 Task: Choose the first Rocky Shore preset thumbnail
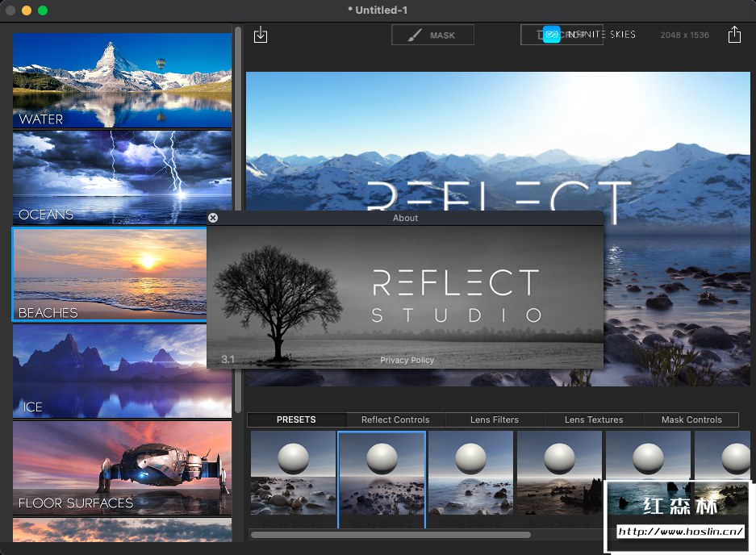click(x=293, y=474)
